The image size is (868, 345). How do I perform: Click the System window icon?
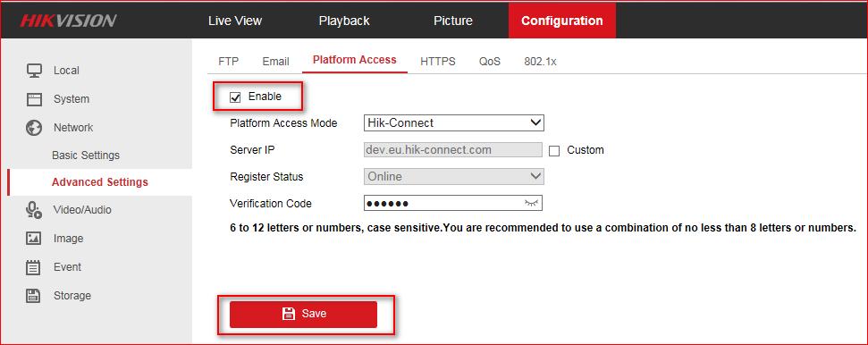click(34, 99)
